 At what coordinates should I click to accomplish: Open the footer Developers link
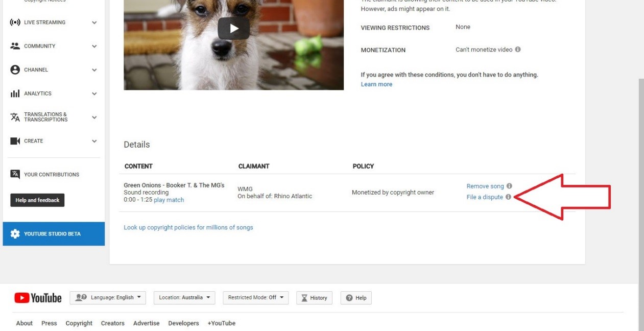tap(183, 323)
